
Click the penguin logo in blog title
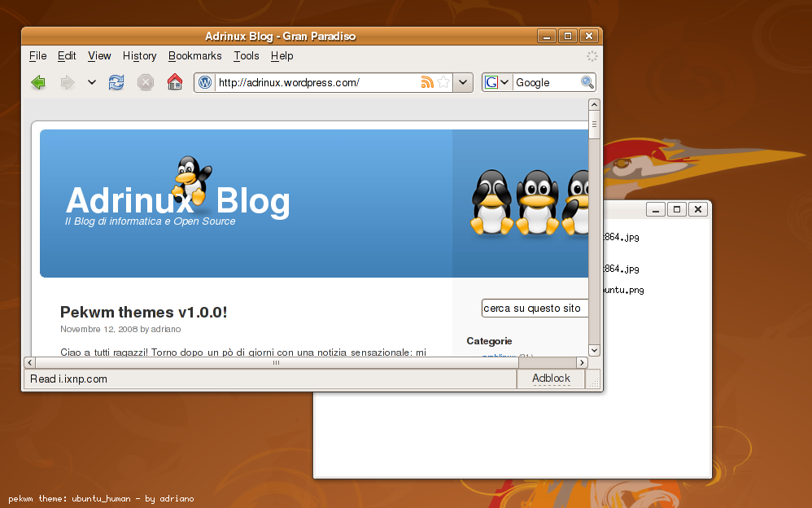pyautogui.click(x=191, y=181)
